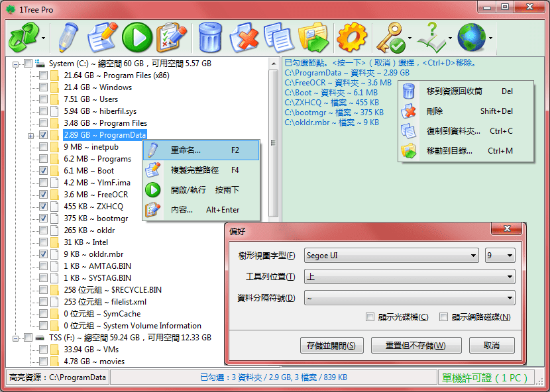Open the font size 9 dropdown

[x=500, y=256]
